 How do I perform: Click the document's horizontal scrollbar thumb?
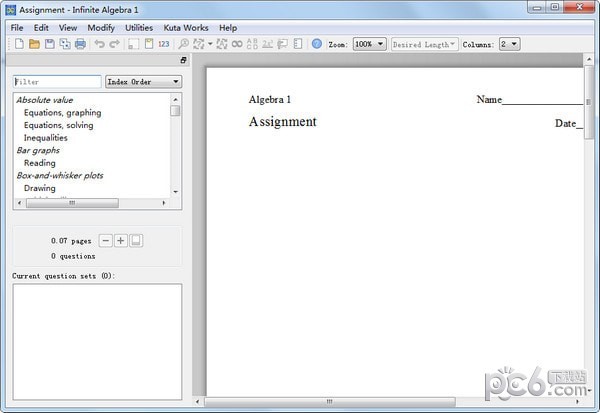click(329, 402)
